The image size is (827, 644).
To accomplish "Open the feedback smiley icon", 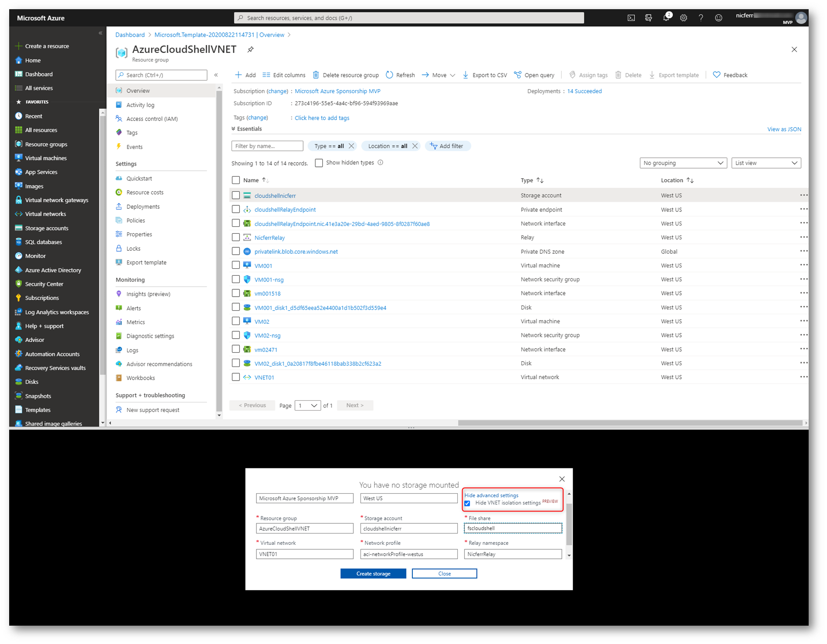I will [718, 18].
